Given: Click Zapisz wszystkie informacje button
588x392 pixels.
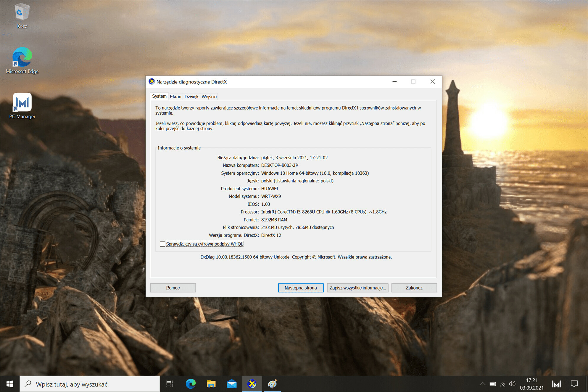Looking at the screenshot, I should point(357,288).
